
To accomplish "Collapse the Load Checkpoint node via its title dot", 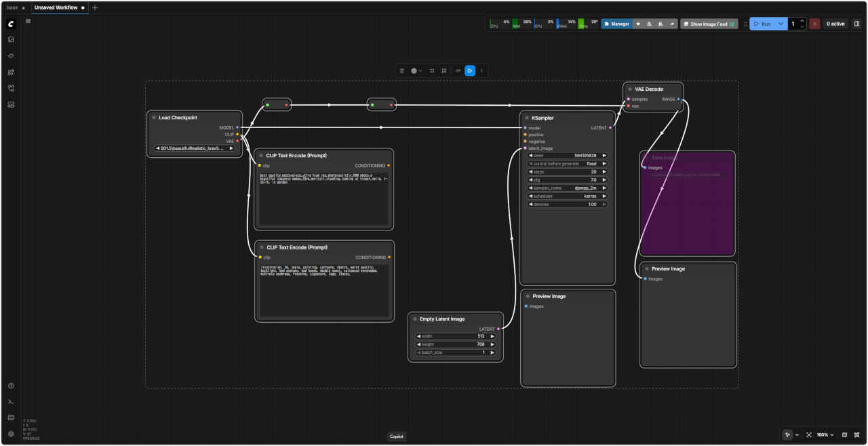I will (x=153, y=118).
